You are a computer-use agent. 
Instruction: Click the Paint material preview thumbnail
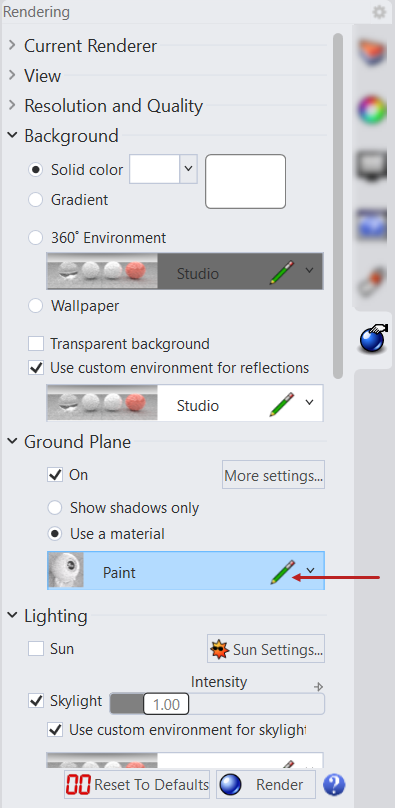pos(65,570)
